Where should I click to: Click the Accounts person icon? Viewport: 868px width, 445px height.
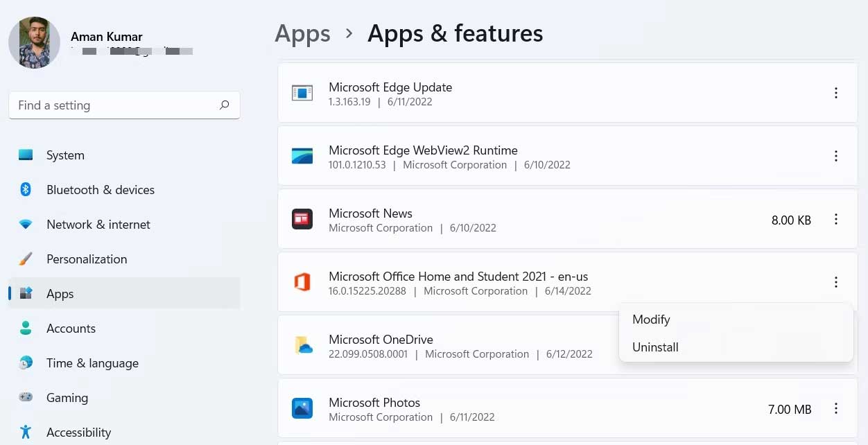point(26,329)
